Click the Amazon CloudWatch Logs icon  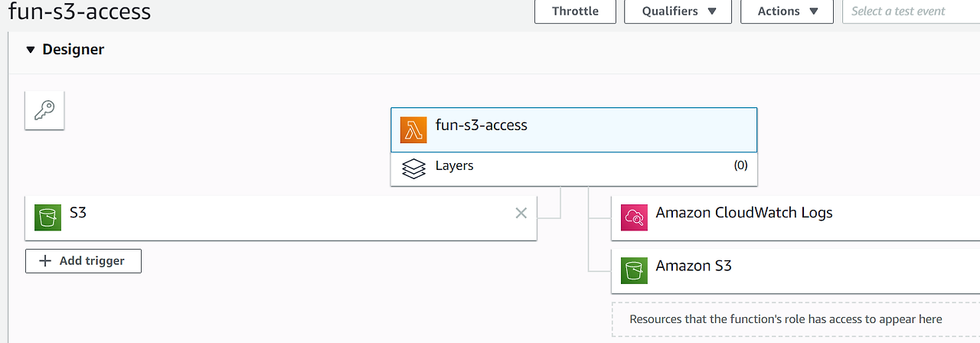pos(634,217)
